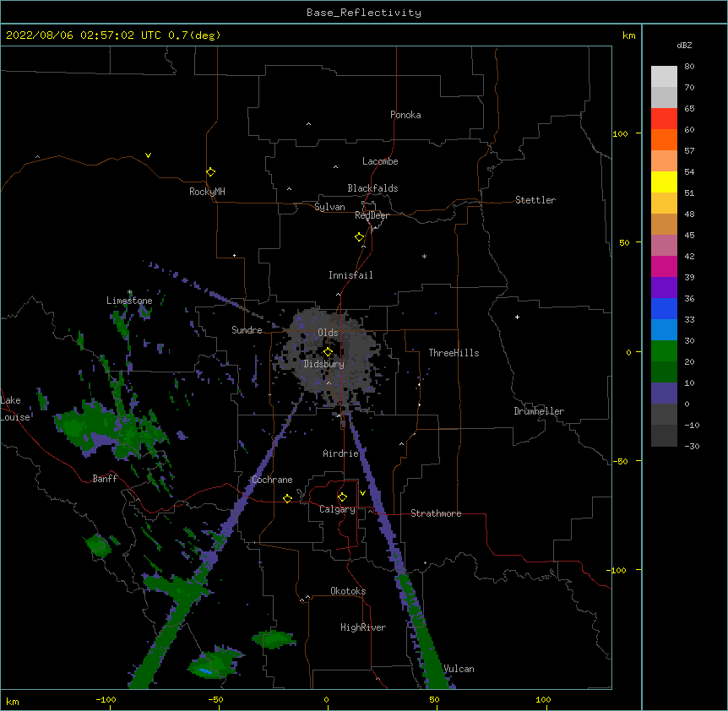Click the Vulcan town label
This screenshot has width=728, height=711.
point(459,669)
